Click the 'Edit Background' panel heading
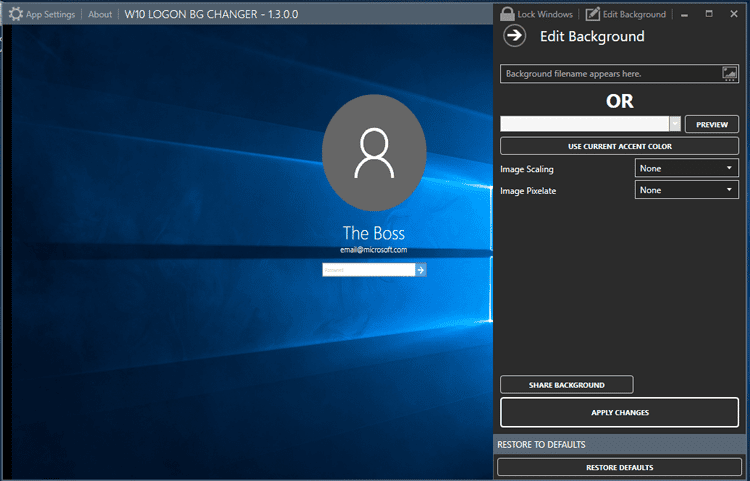The width and height of the screenshot is (750, 481). click(x=592, y=36)
